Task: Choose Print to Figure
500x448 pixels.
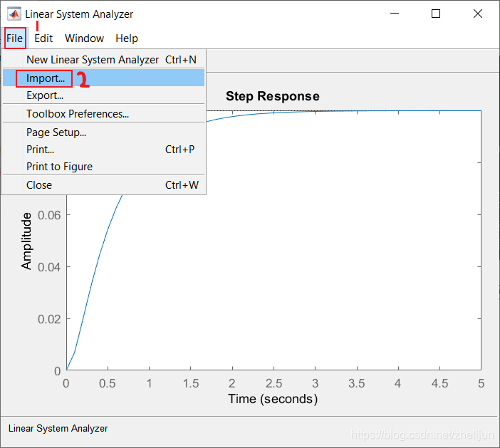Action: (104, 167)
